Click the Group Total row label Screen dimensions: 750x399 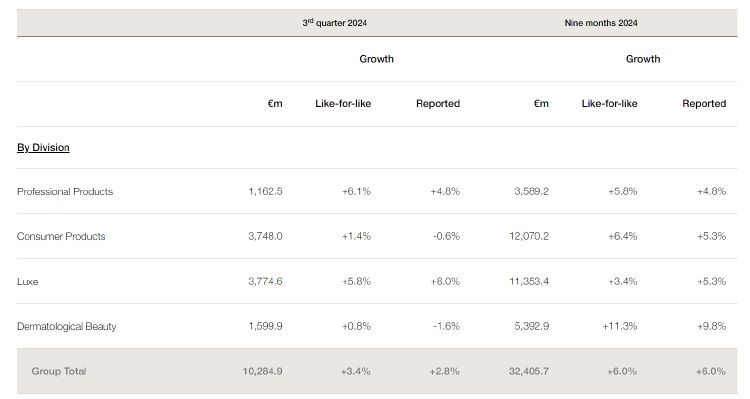59,371
